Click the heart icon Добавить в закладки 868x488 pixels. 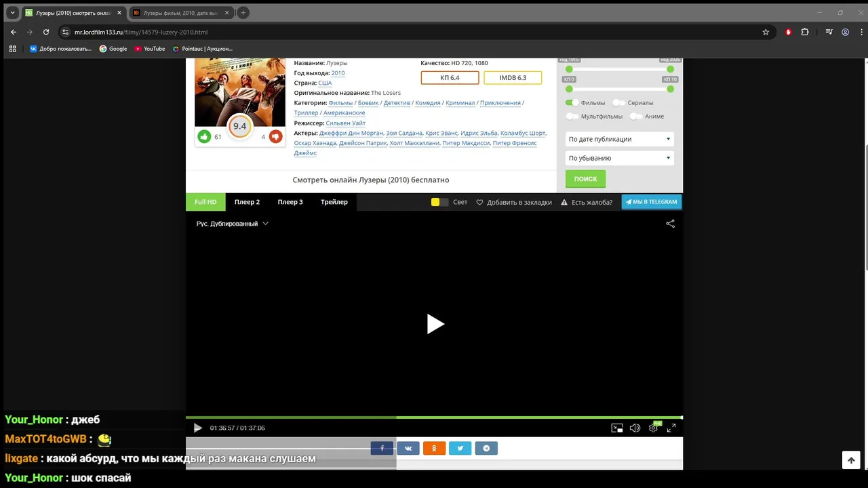click(479, 202)
